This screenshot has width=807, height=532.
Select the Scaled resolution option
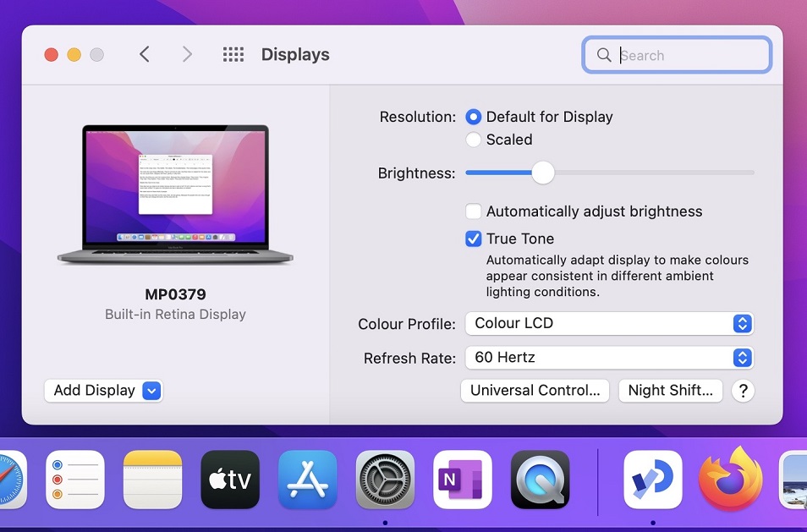[x=474, y=140]
